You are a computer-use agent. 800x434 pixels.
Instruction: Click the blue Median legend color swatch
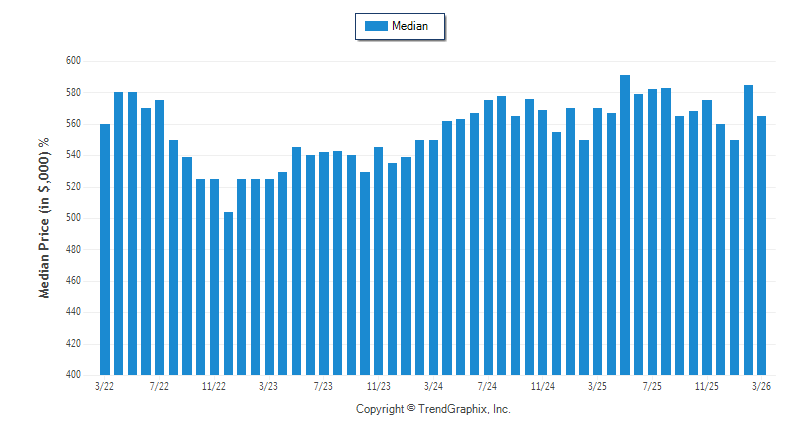[x=376, y=26]
